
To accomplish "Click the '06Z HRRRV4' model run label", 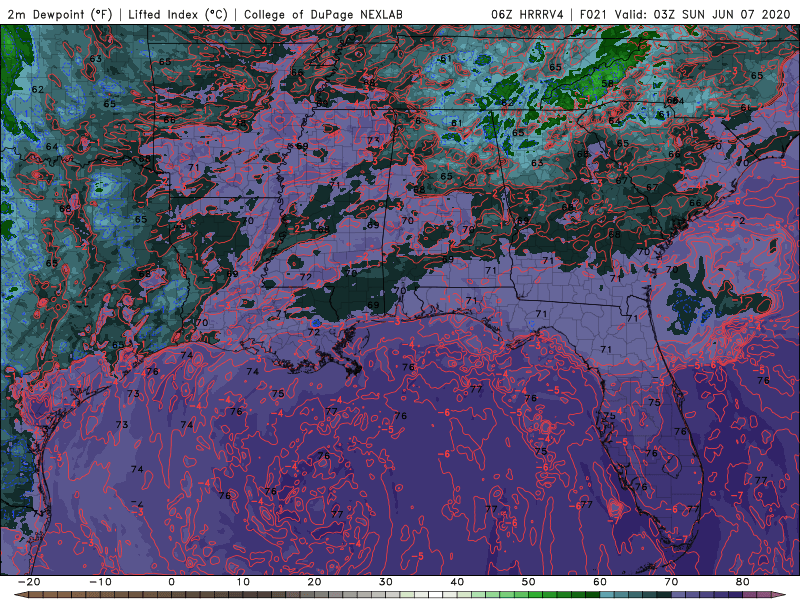I will 527,14.
